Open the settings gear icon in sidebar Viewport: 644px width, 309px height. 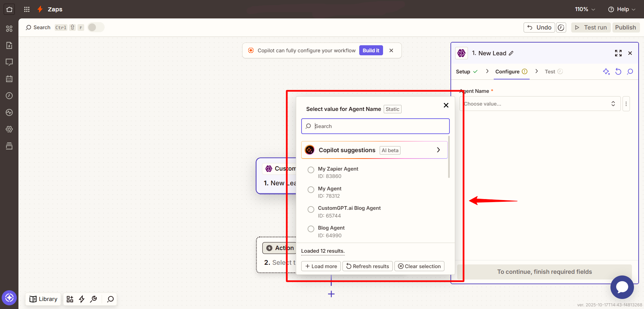pyautogui.click(x=9, y=129)
